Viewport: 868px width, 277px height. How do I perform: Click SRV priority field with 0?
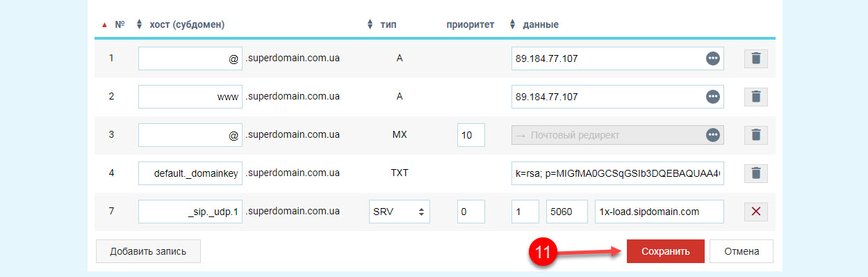pyautogui.click(x=471, y=212)
